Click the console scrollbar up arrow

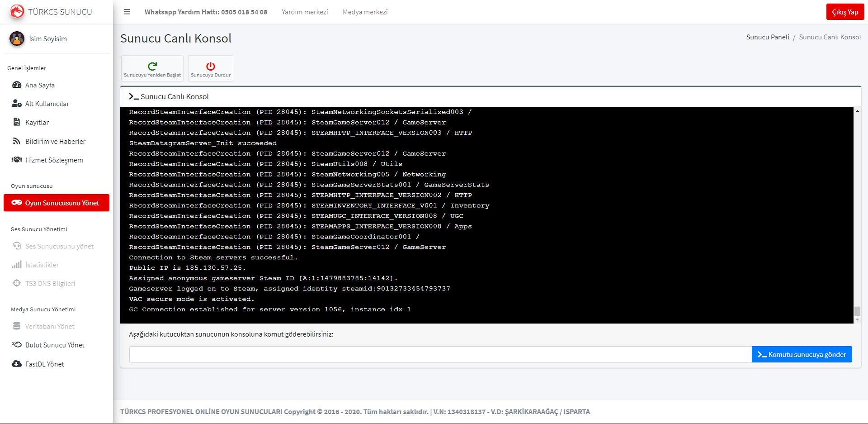click(x=857, y=111)
